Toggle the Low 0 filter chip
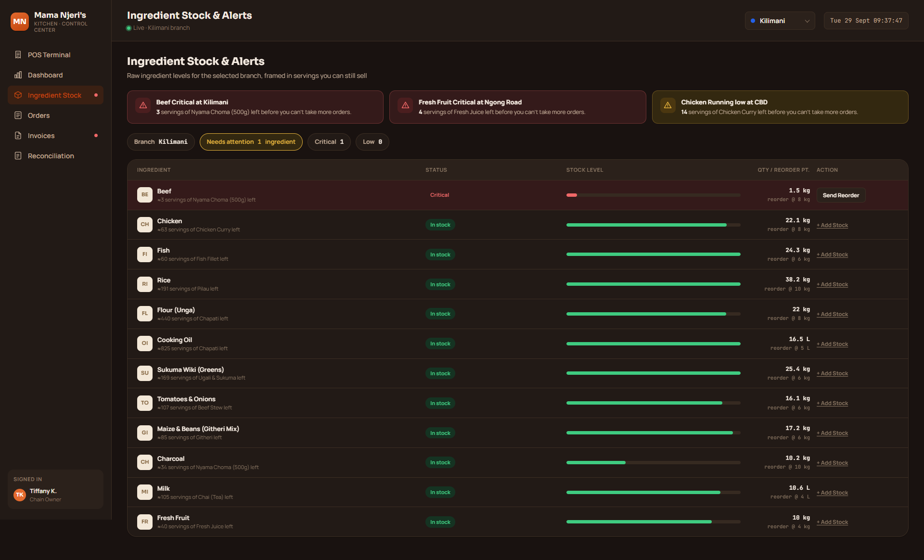Screen dimensions: 924x560 point(372,142)
